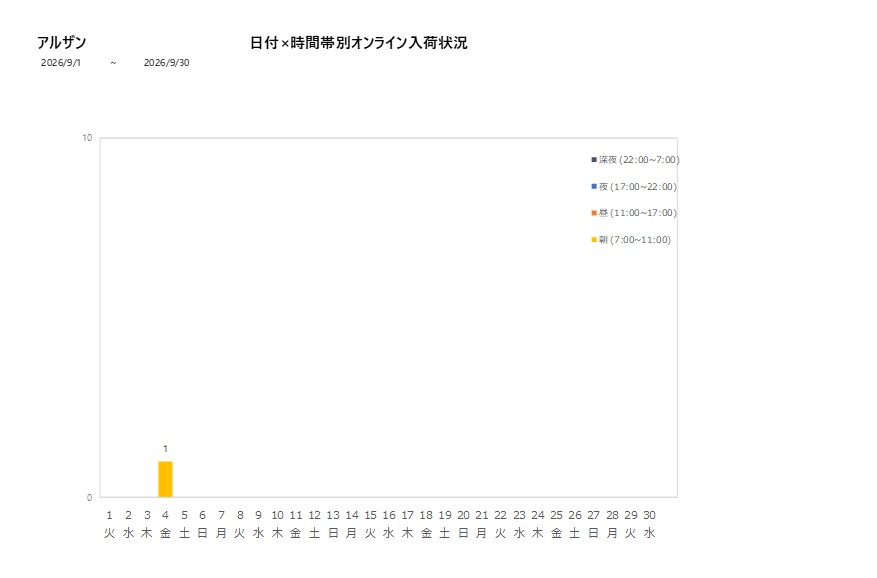877x578 pixels.
Task: Click the weekday label 土 under day 5
Action: pyautogui.click(x=184, y=533)
